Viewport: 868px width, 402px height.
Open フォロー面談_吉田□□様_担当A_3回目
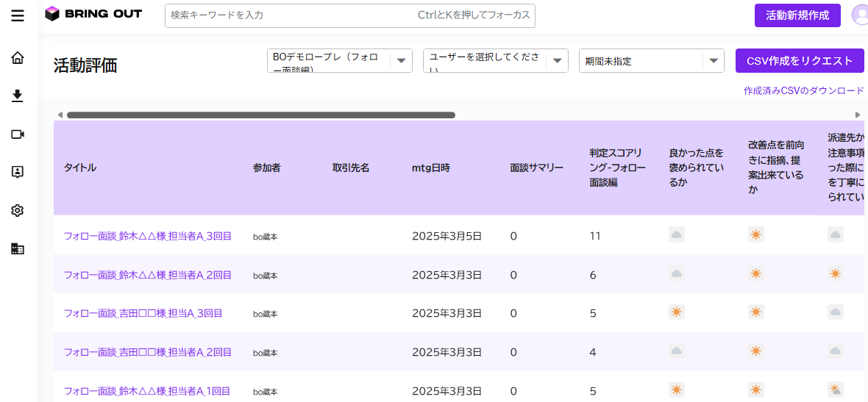pyautogui.click(x=143, y=314)
